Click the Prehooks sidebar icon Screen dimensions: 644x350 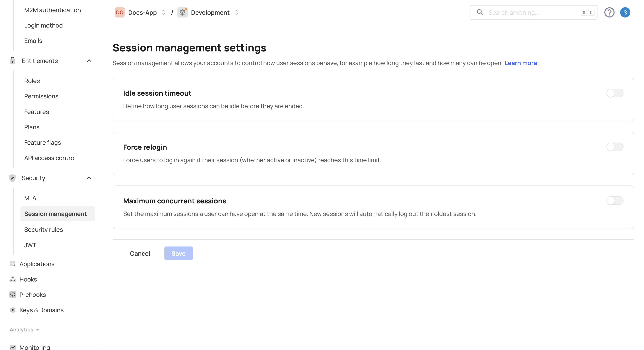coord(13,295)
